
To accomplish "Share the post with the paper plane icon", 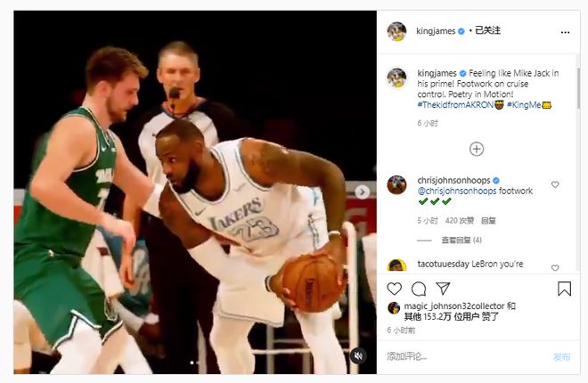I will point(443,289).
